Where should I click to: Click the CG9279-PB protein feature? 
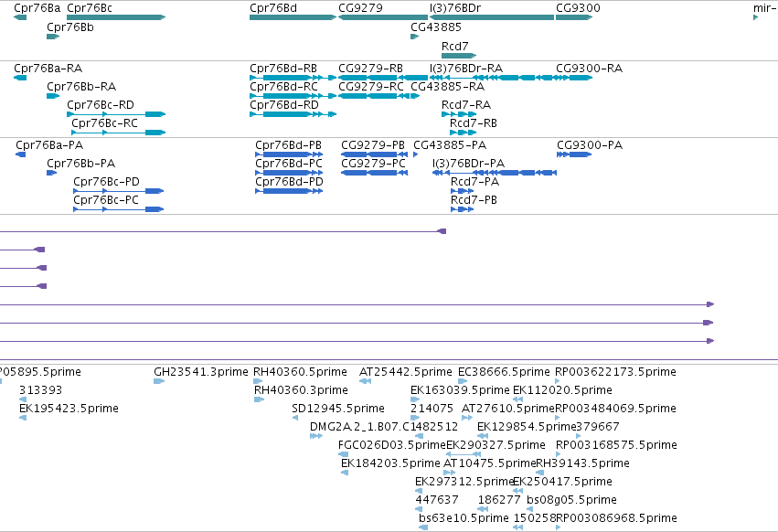tap(375, 154)
